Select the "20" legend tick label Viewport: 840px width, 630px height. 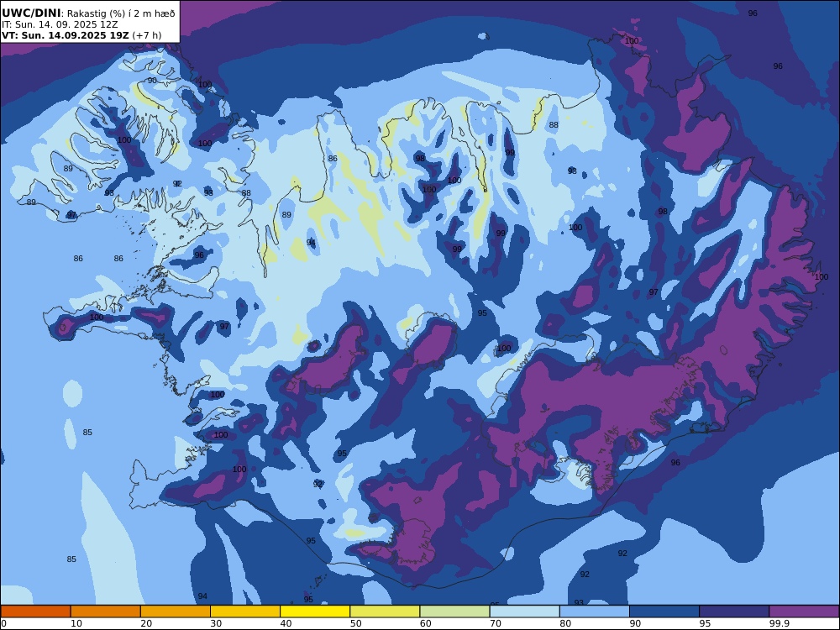coord(146,623)
